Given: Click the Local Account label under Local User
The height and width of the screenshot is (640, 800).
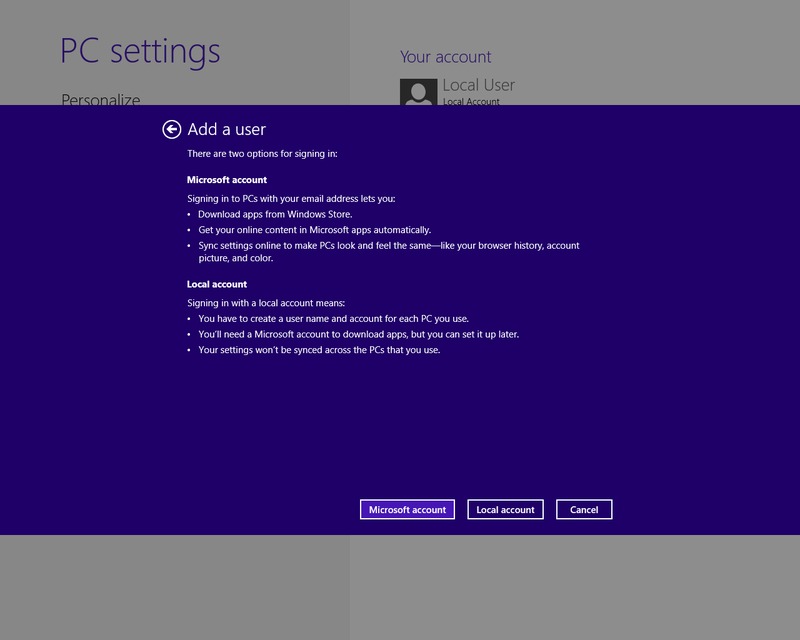Looking at the screenshot, I should point(471,101).
